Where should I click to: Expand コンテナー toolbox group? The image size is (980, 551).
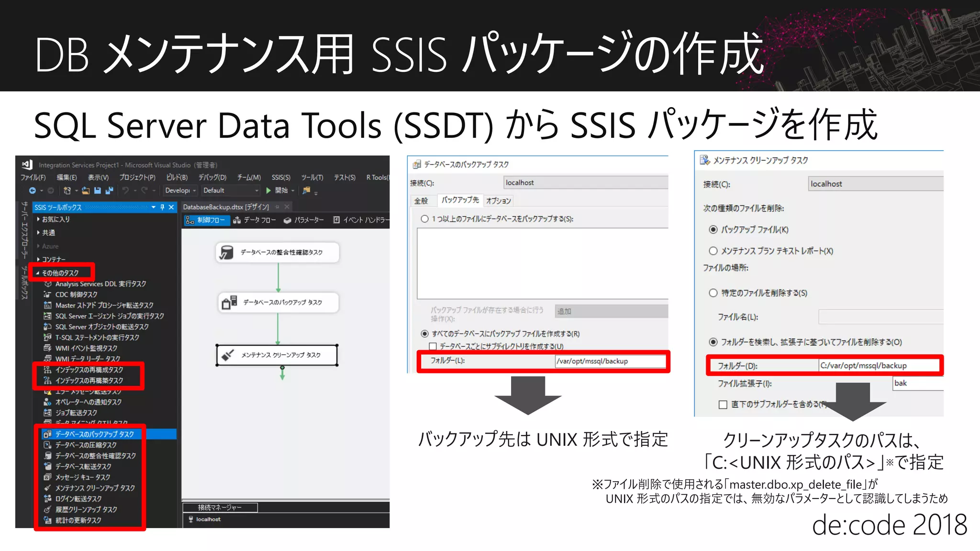(x=38, y=259)
